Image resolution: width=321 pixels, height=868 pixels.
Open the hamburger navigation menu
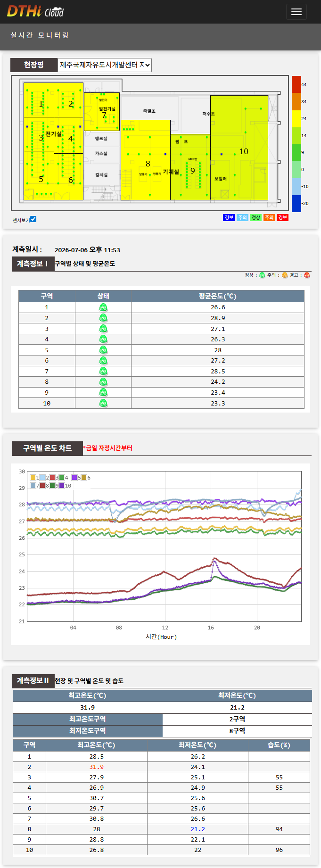(296, 12)
